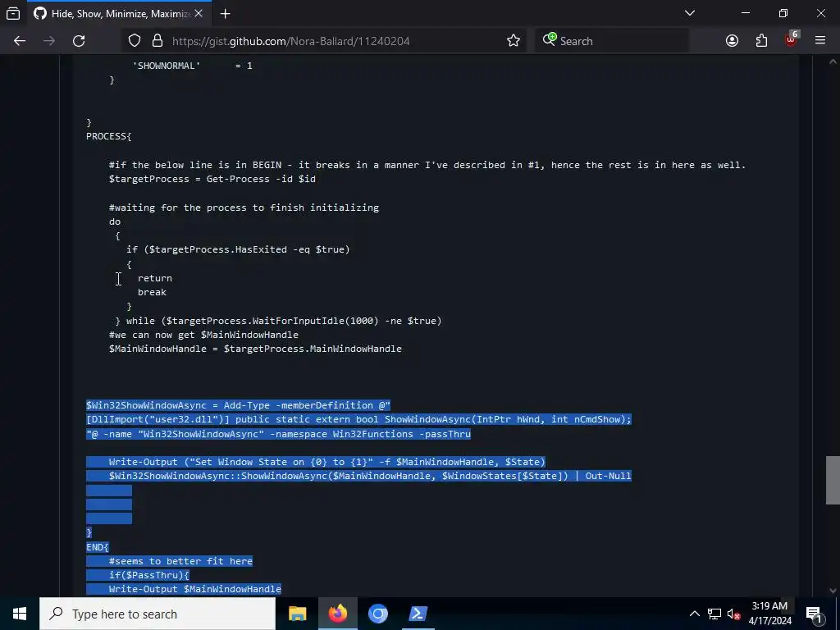Open the muted volume tray icon
Image resolution: width=840 pixels, height=630 pixels.
coord(733,614)
